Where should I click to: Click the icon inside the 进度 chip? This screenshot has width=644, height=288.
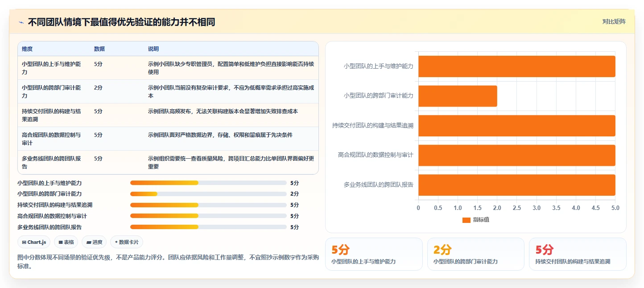(89, 242)
